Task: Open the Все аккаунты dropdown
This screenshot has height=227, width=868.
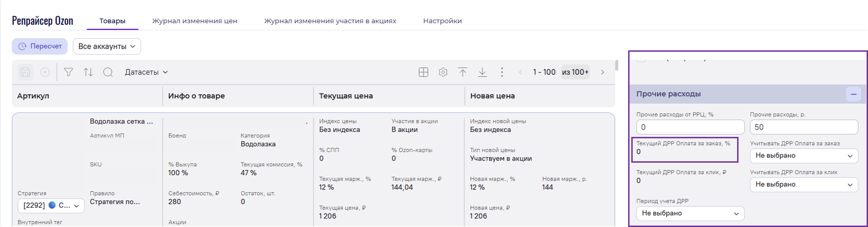Action: [106, 46]
